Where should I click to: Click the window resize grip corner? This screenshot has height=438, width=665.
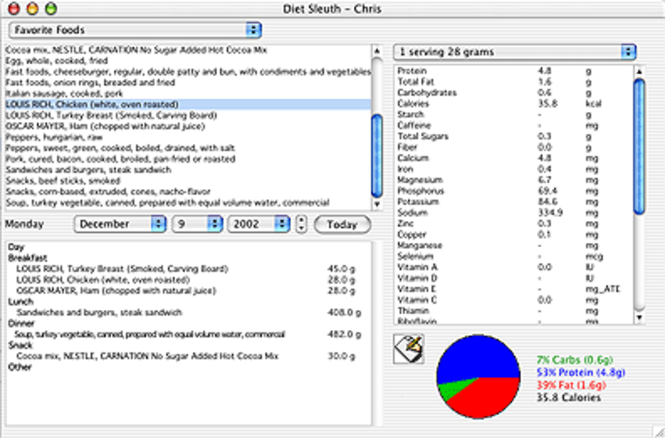pyautogui.click(x=659, y=432)
